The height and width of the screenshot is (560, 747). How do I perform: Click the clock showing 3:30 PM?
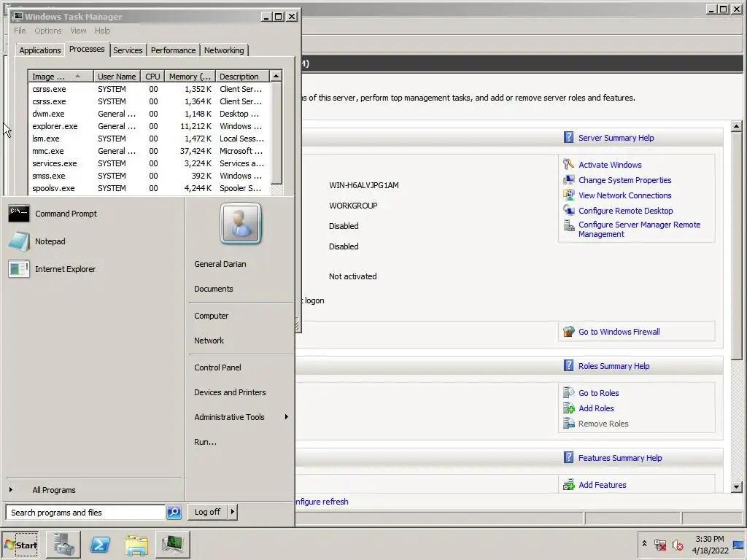click(x=710, y=539)
